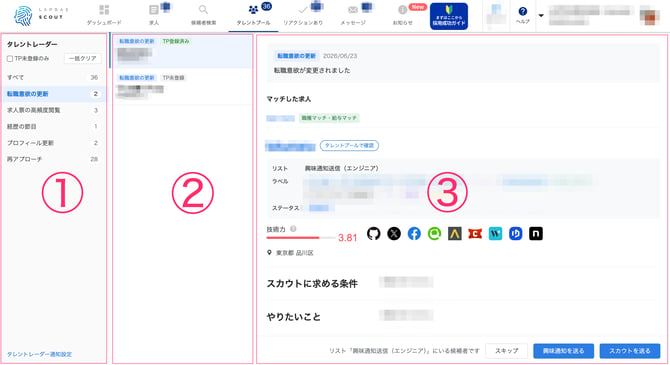Click the 3.81 skill score
670x365 pixels.
point(347,238)
